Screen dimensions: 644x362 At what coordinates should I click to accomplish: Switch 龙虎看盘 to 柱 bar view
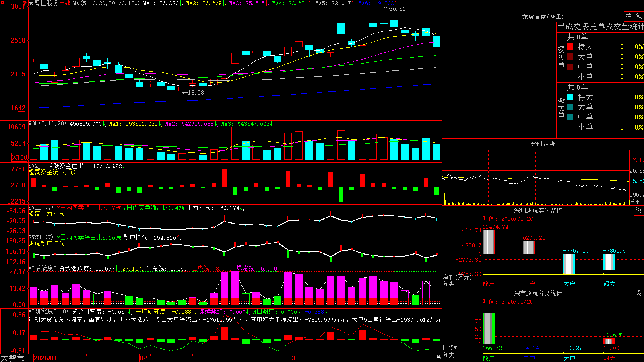coord(629,16)
